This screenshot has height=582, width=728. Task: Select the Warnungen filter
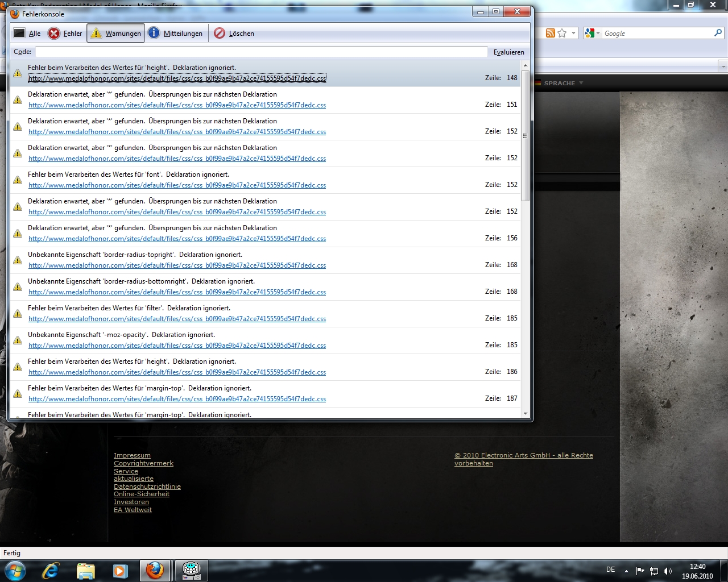116,34
